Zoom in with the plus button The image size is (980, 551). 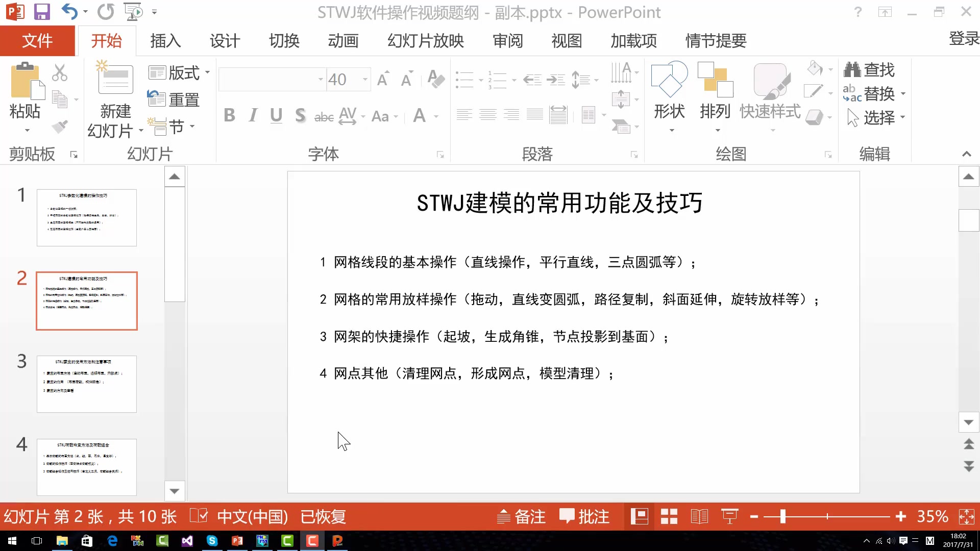point(901,517)
